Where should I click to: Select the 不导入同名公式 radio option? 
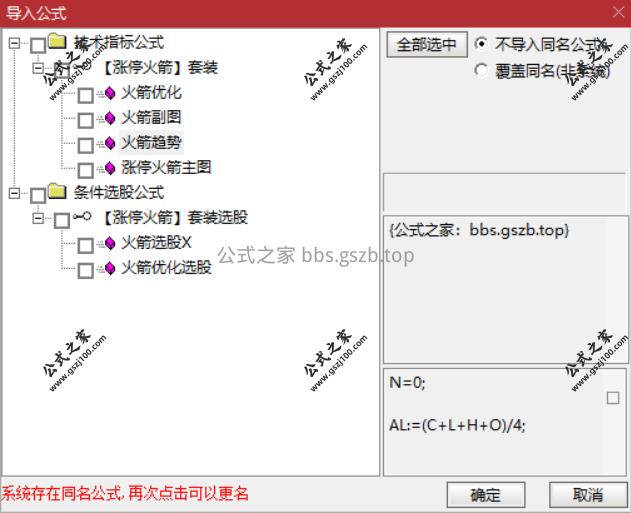480,43
